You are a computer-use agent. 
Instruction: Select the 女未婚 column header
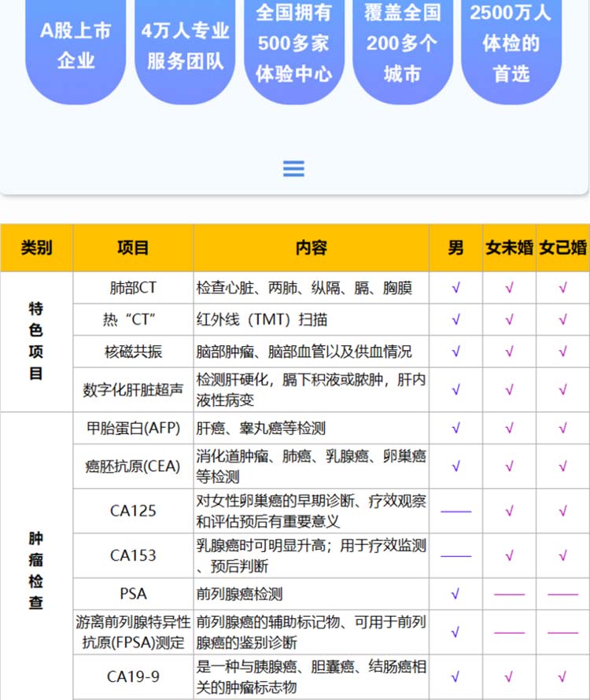click(509, 248)
